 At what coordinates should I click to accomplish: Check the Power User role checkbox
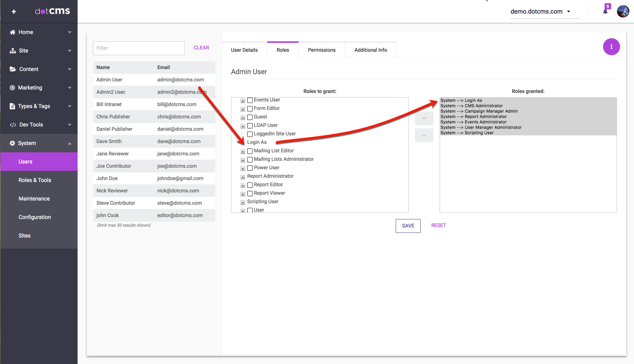pos(250,168)
